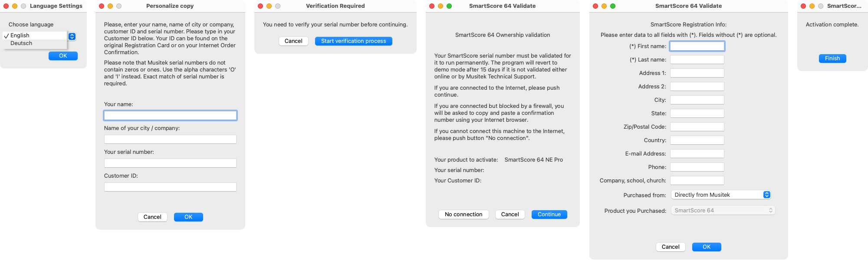
Task: Confirm registration info with OK
Action: 707,247
